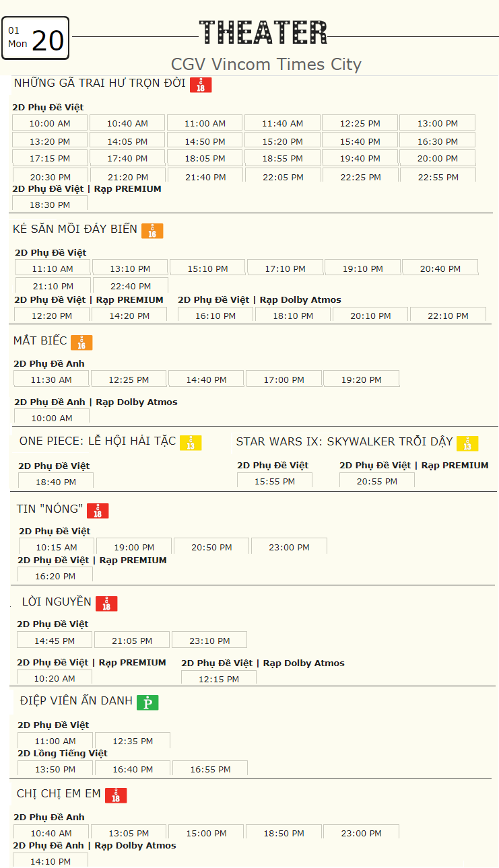Choose the 20:55 PM Star Wars PREMIUM showtime

point(377,480)
